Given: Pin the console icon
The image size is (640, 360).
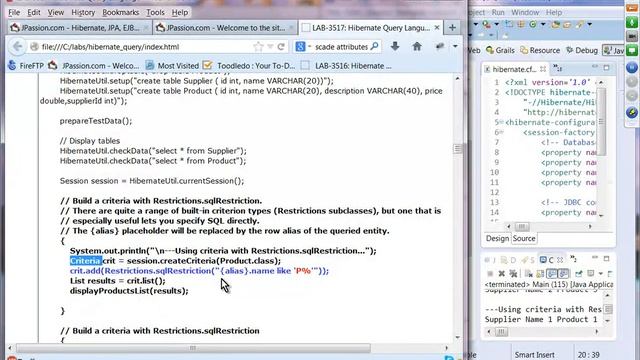Looking at the screenshot, I should pyautogui.click(x=579, y=273).
